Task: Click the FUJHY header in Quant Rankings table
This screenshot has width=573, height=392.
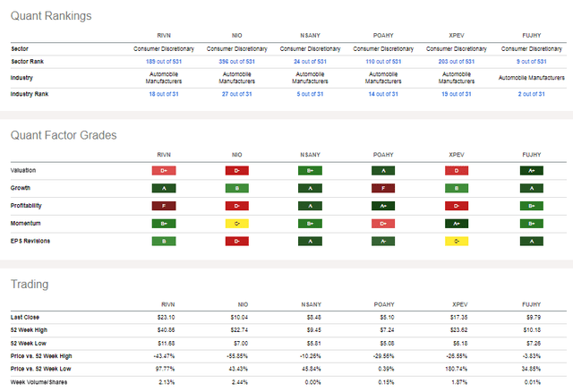Action: (531, 36)
